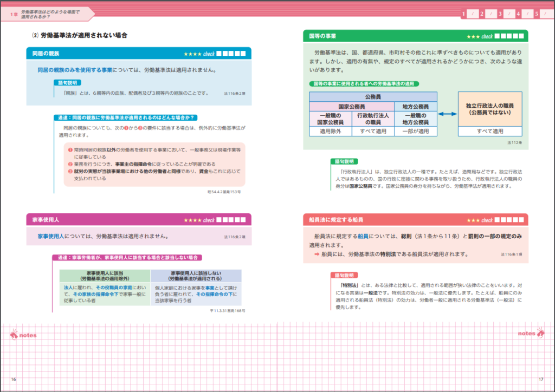Viewport: 555px width, 392px height.
Task: Click the red 語句説明 label under 船員法
Action: [x=344, y=276]
